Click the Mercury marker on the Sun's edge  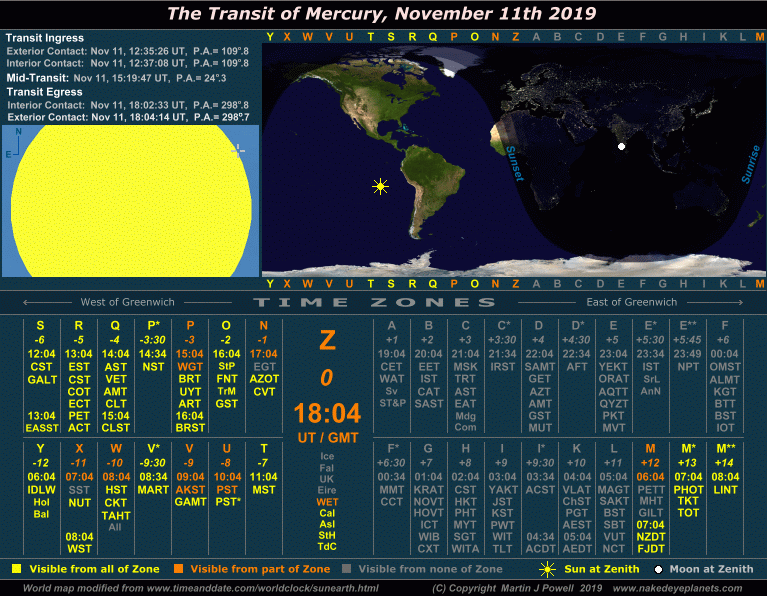click(238, 150)
